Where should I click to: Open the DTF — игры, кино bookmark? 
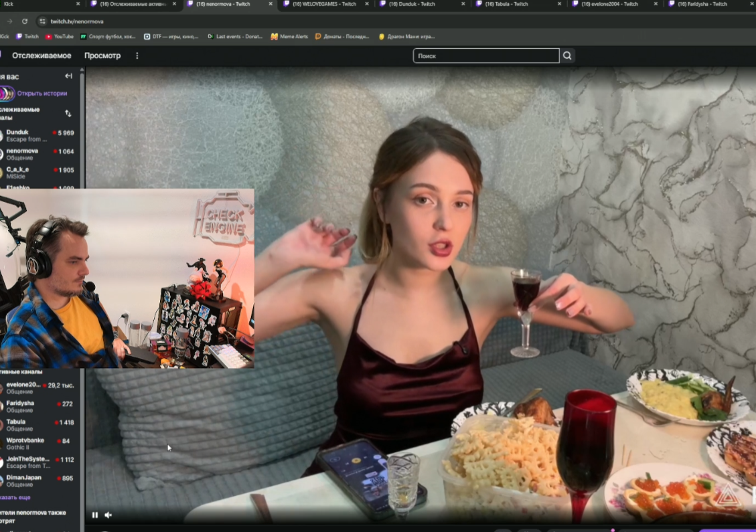point(171,37)
